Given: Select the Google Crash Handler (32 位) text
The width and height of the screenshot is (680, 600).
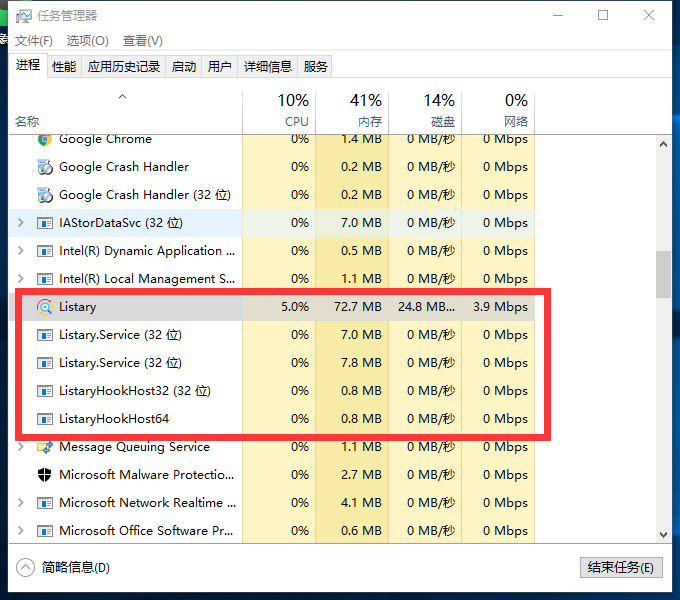Looking at the screenshot, I should tap(145, 195).
